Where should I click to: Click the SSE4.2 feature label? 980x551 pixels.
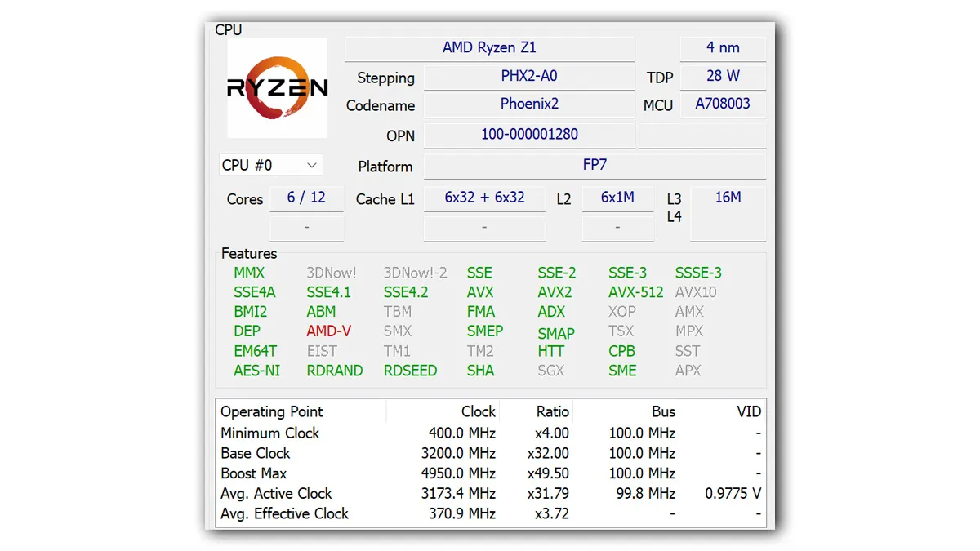coord(406,292)
